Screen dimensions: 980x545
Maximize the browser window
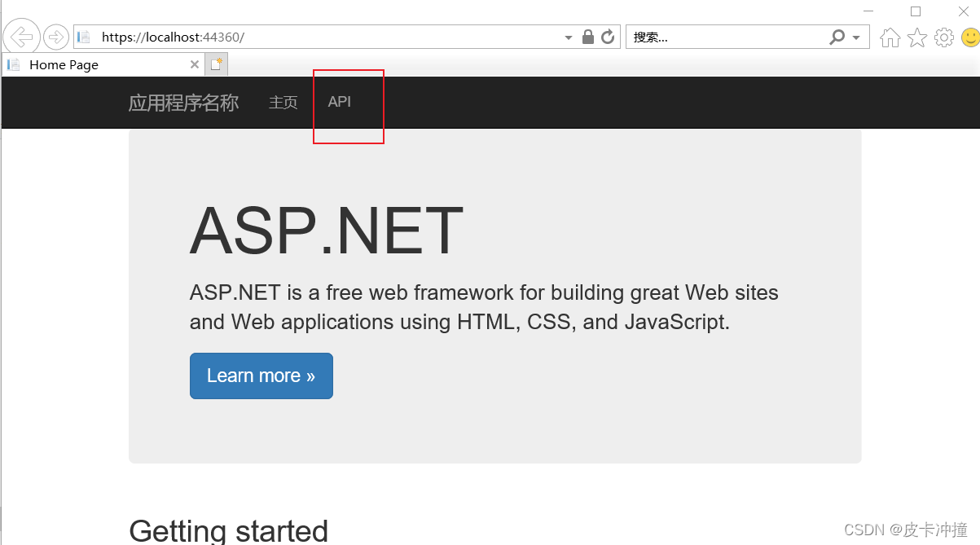tap(916, 11)
